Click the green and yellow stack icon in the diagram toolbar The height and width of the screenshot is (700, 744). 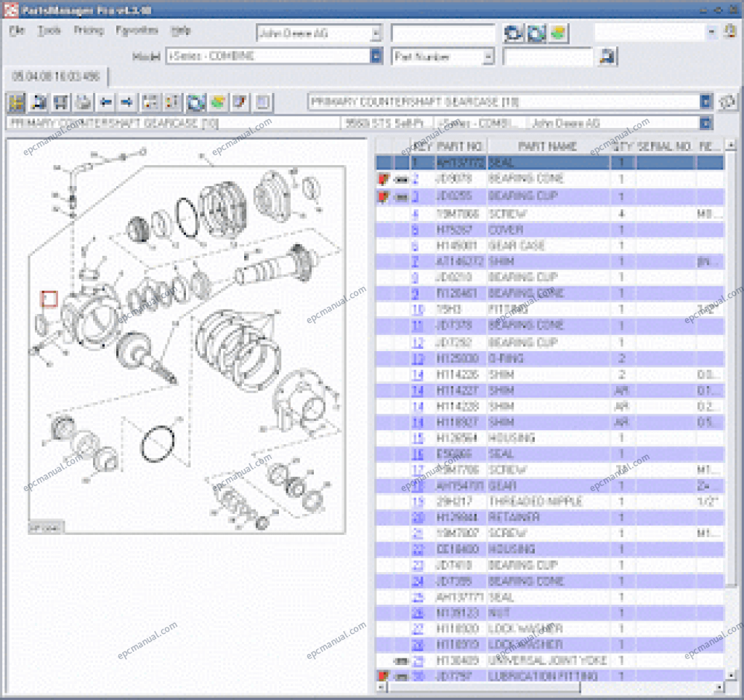[218, 102]
